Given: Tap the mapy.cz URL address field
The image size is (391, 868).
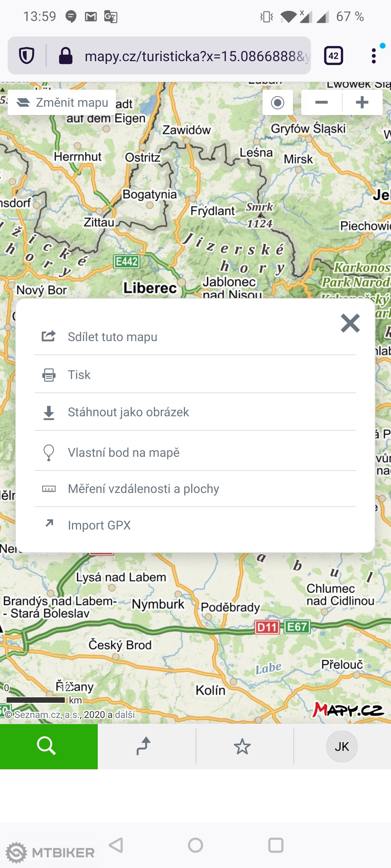Looking at the screenshot, I should (x=195, y=56).
